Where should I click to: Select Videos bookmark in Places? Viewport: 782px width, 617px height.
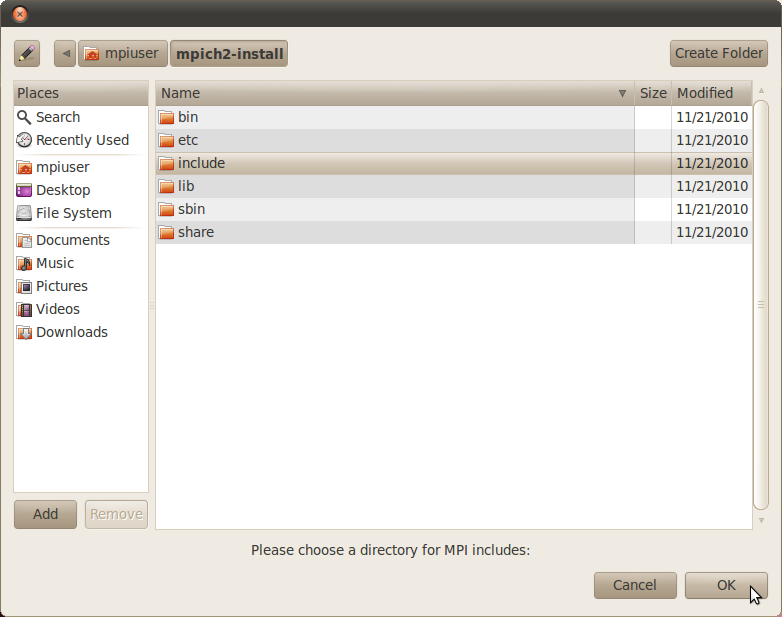pyautogui.click(x=81, y=309)
